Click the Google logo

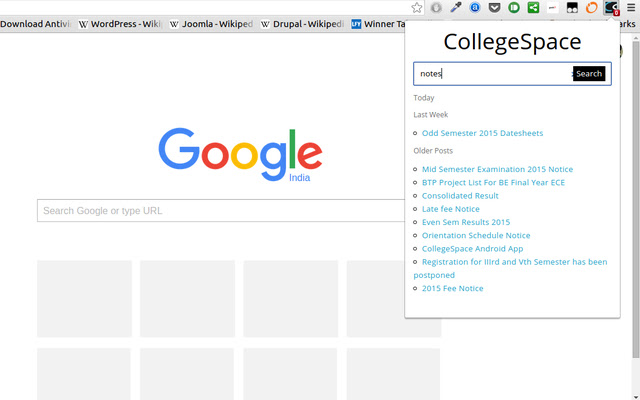click(240, 155)
